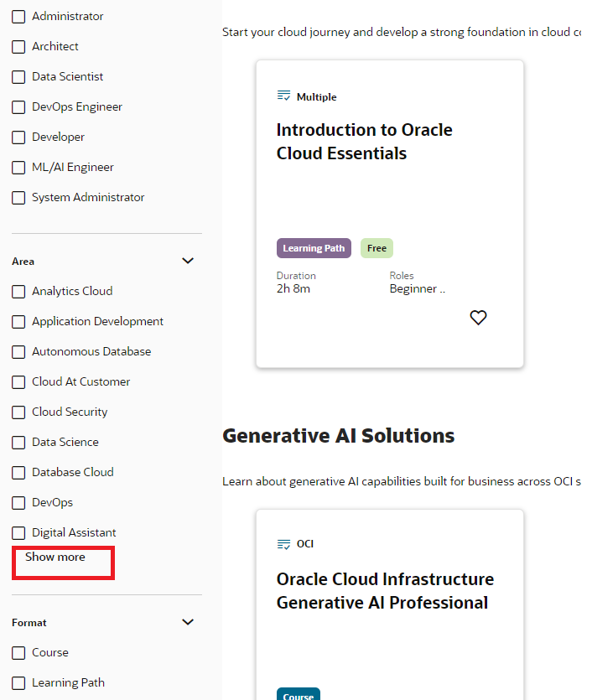Tick the Database Cloud checkbox
Viewport: 592px width, 700px height.
click(18, 472)
